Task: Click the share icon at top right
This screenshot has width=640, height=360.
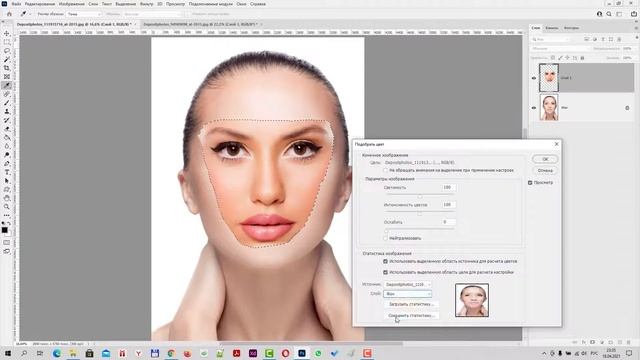Action: click(x=634, y=14)
